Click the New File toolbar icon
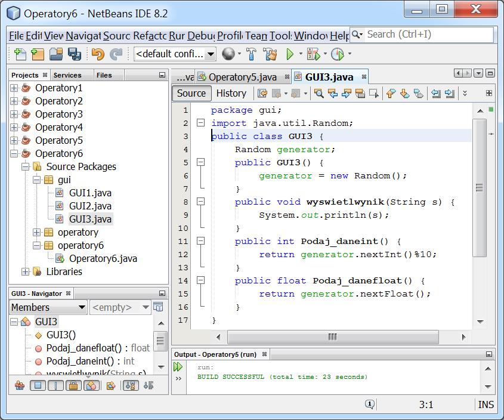Image resolution: width=504 pixels, height=420 pixels. (20, 54)
